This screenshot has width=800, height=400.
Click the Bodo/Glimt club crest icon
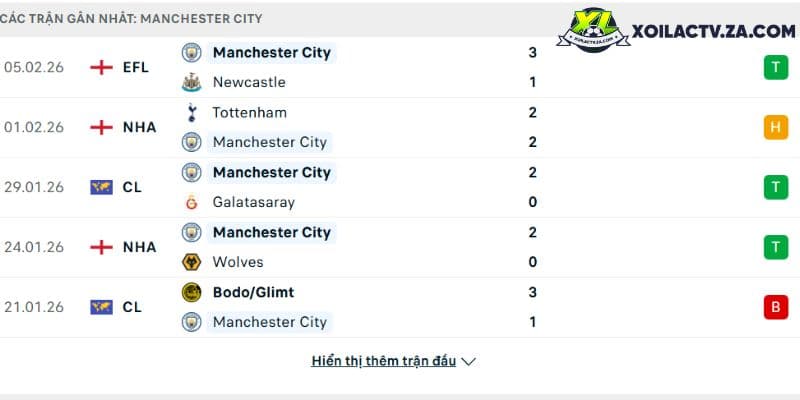[x=191, y=292]
